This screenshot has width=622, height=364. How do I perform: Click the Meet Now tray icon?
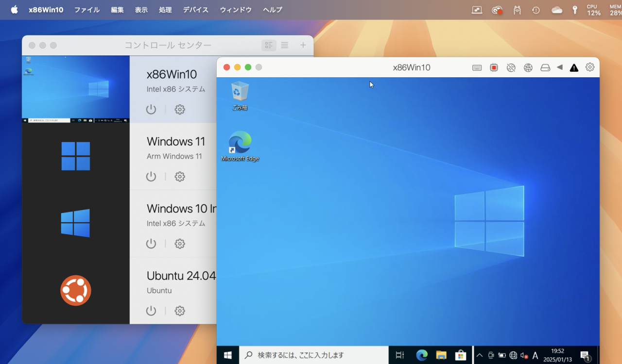[x=491, y=355]
